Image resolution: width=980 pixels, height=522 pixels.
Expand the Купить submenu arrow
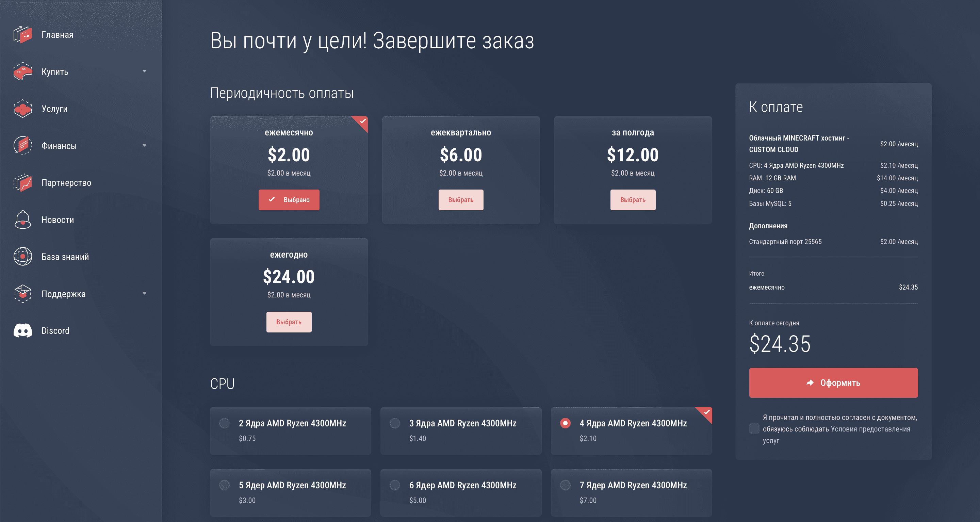point(145,71)
